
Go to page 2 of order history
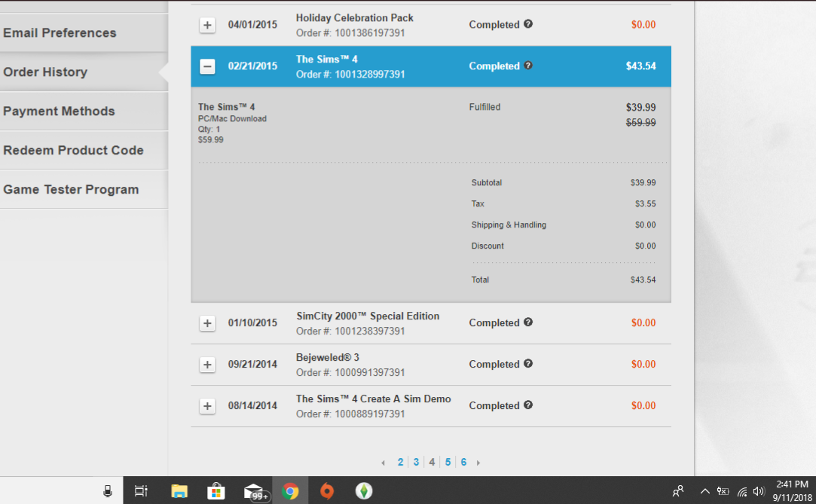pyautogui.click(x=400, y=462)
